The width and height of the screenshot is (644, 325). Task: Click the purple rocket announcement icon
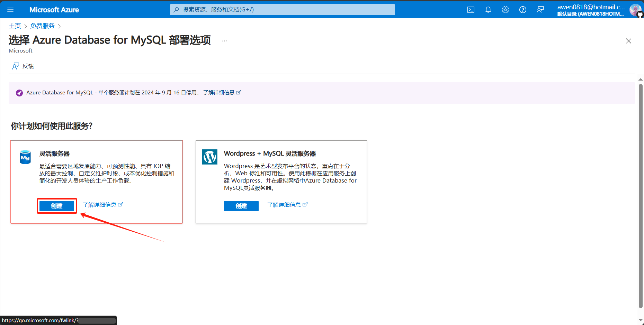[x=19, y=93]
